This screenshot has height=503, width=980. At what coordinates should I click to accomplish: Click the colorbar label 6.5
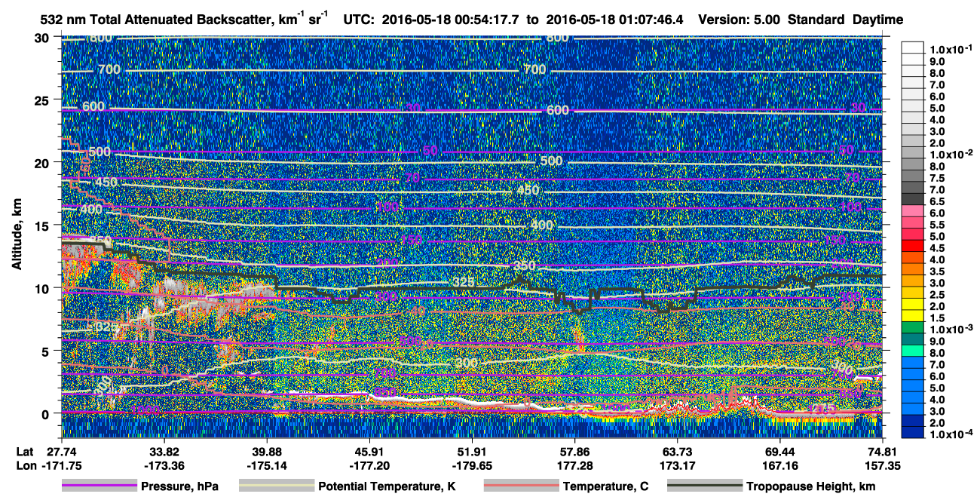[938, 201]
